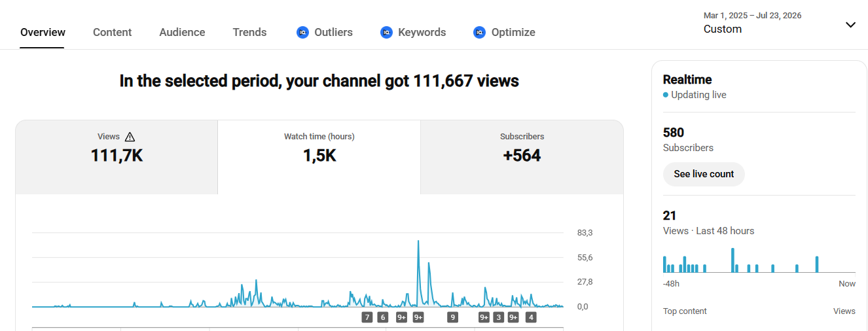The width and height of the screenshot is (868, 331).
Task: Click the Top content heading
Action: pos(685,311)
